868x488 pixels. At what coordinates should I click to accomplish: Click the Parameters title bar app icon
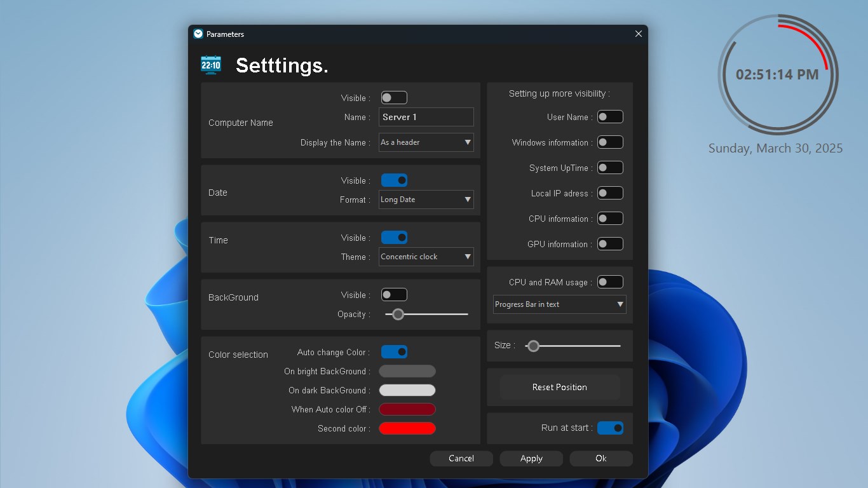pyautogui.click(x=198, y=34)
